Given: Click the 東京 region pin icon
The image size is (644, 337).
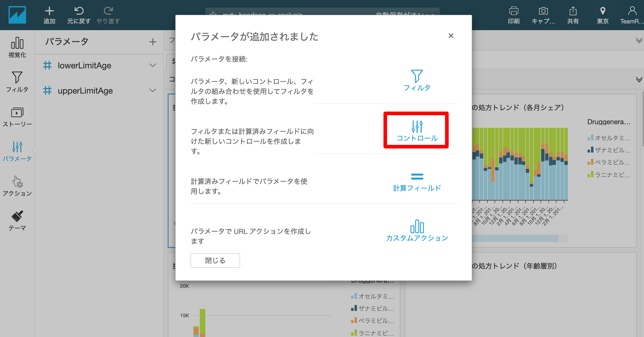Looking at the screenshot, I should (x=603, y=11).
